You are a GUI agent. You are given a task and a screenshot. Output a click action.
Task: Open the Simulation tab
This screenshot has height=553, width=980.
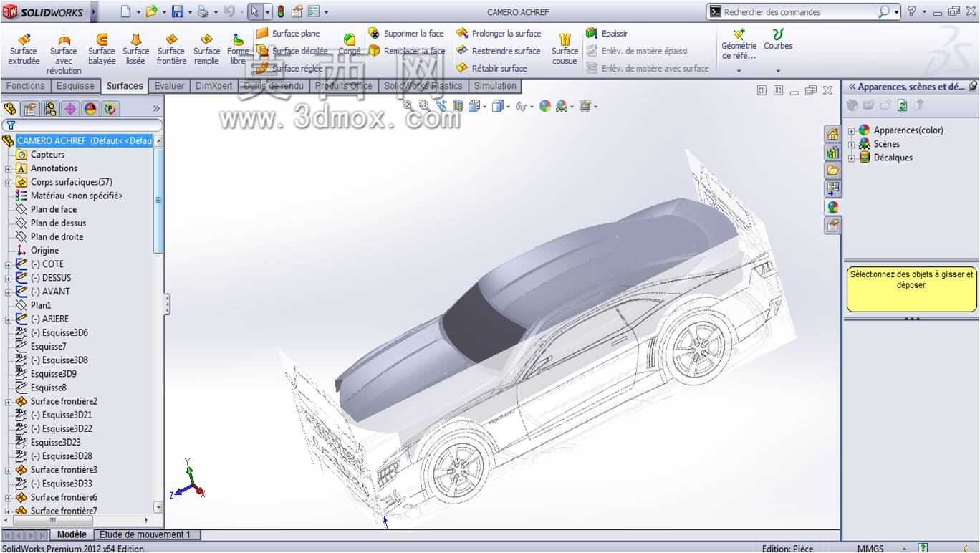tap(495, 86)
